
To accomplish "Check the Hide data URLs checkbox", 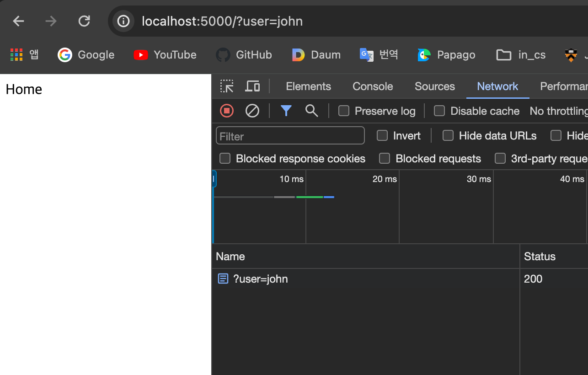I will (448, 135).
